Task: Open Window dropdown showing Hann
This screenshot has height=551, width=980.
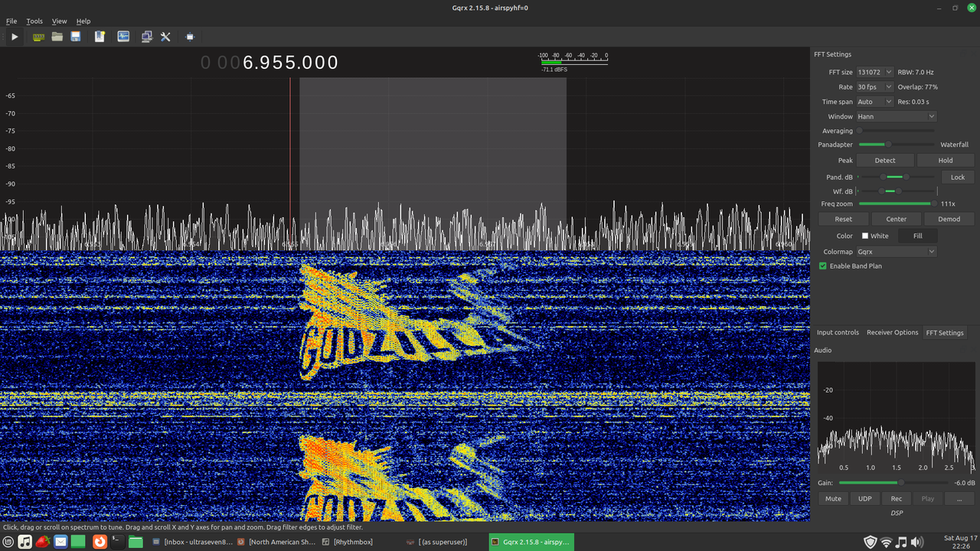Action: pyautogui.click(x=897, y=116)
